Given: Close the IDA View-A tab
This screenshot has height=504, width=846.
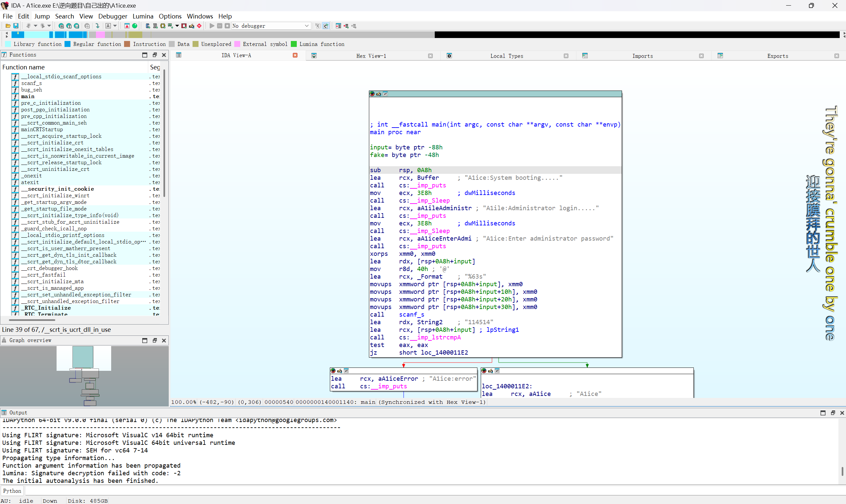Looking at the screenshot, I should tap(295, 56).
